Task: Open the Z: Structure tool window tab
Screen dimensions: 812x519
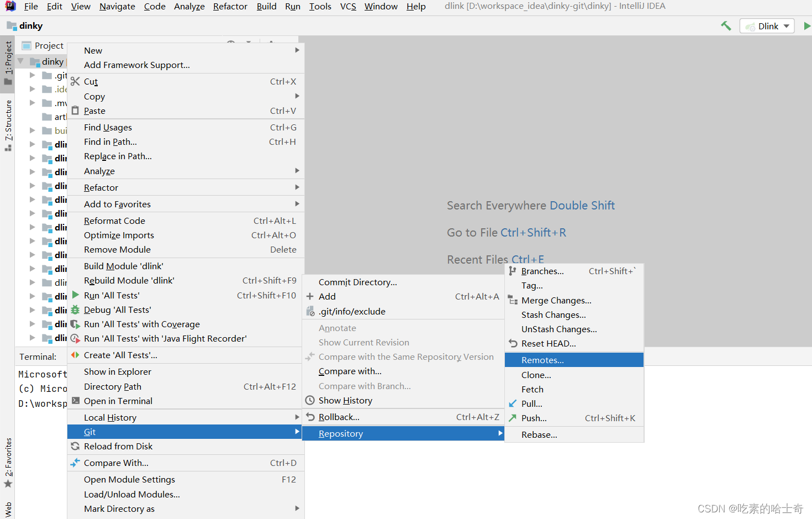Action: (8, 125)
